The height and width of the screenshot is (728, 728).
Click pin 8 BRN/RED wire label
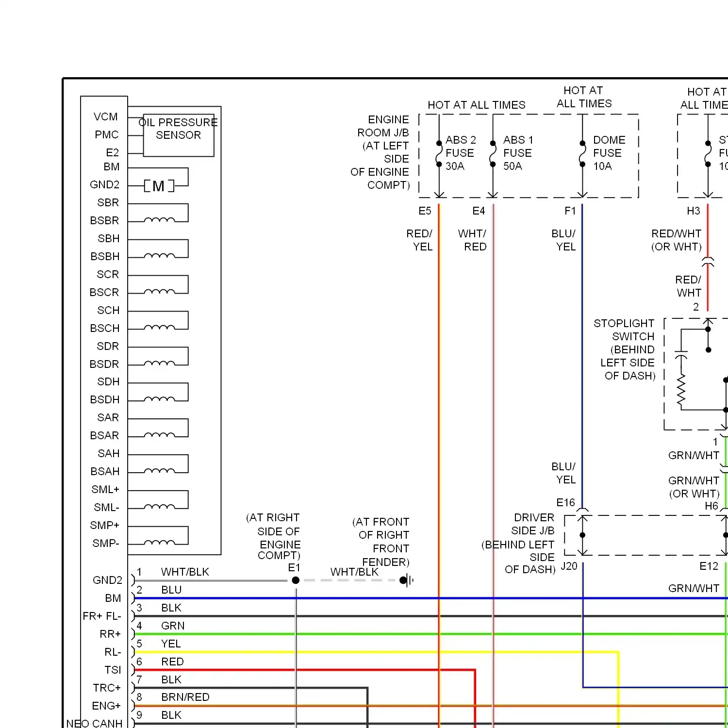pyautogui.click(x=185, y=697)
